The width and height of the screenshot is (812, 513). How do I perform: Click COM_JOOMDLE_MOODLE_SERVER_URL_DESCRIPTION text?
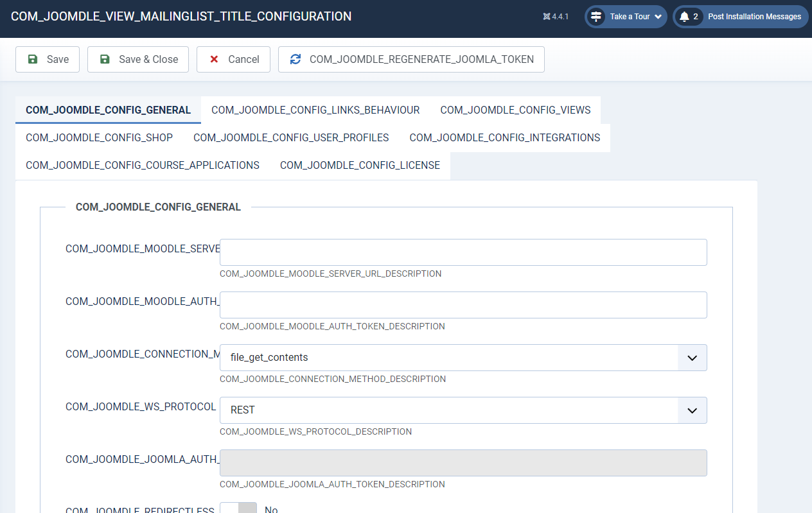(x=330, y=274)
